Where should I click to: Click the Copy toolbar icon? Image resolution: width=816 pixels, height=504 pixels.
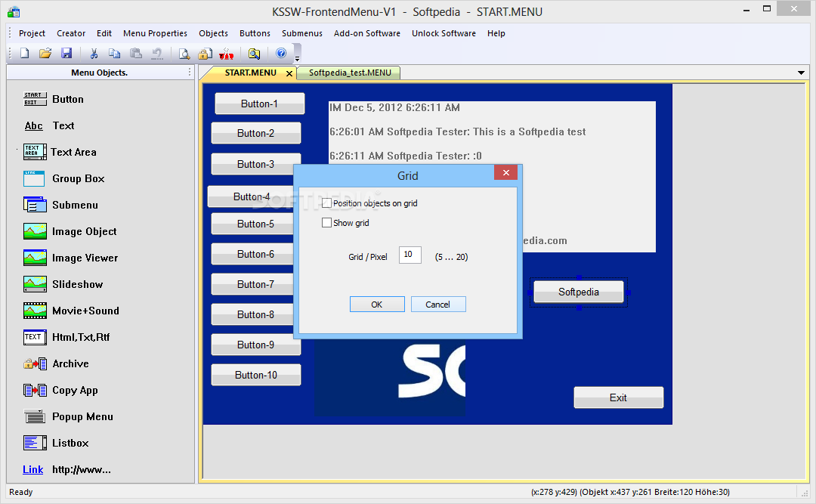coord(115,53)
